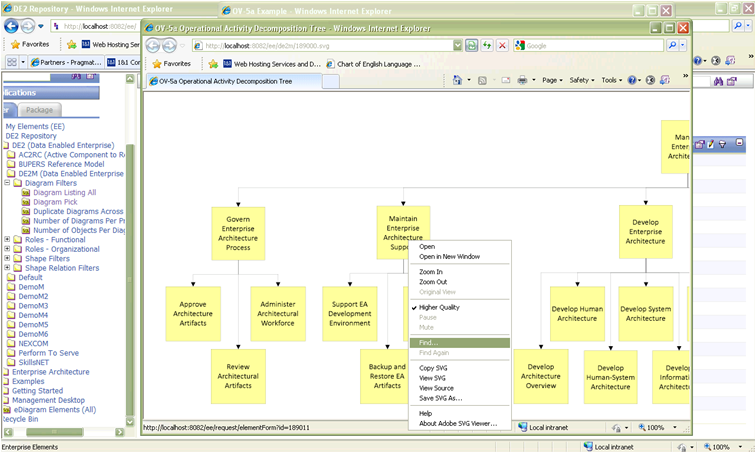Click the search magnifier in background window top right
The height and width of the screenshot is (452, 755).
pos(737,26)
